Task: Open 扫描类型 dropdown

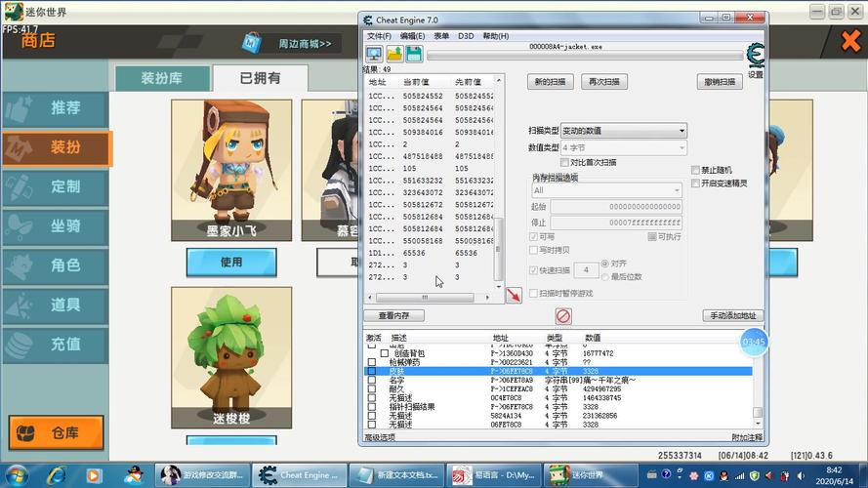Action: point(623,131)
